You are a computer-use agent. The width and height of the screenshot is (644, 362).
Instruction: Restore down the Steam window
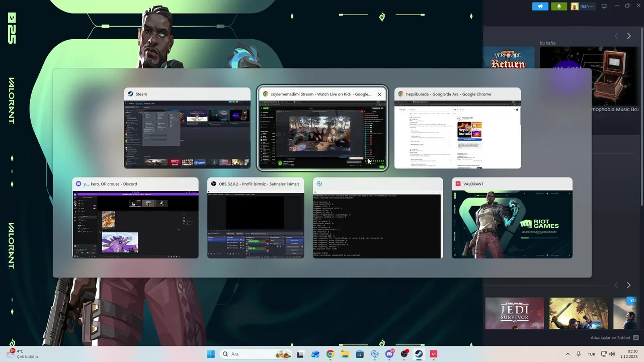click(627, 6)
